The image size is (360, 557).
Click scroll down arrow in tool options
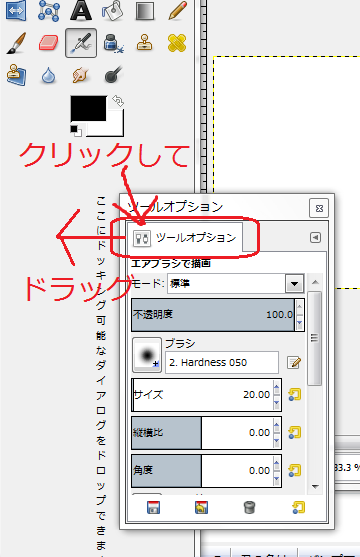tap(315, 487)
